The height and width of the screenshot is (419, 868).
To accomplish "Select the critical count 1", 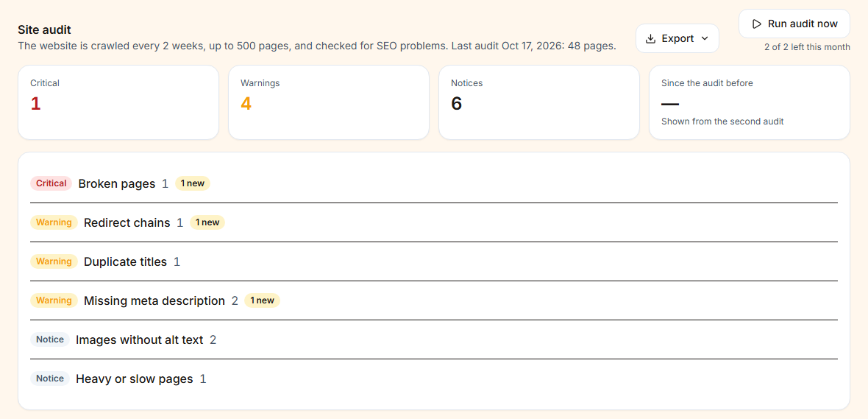I will [x=35, y=104].
